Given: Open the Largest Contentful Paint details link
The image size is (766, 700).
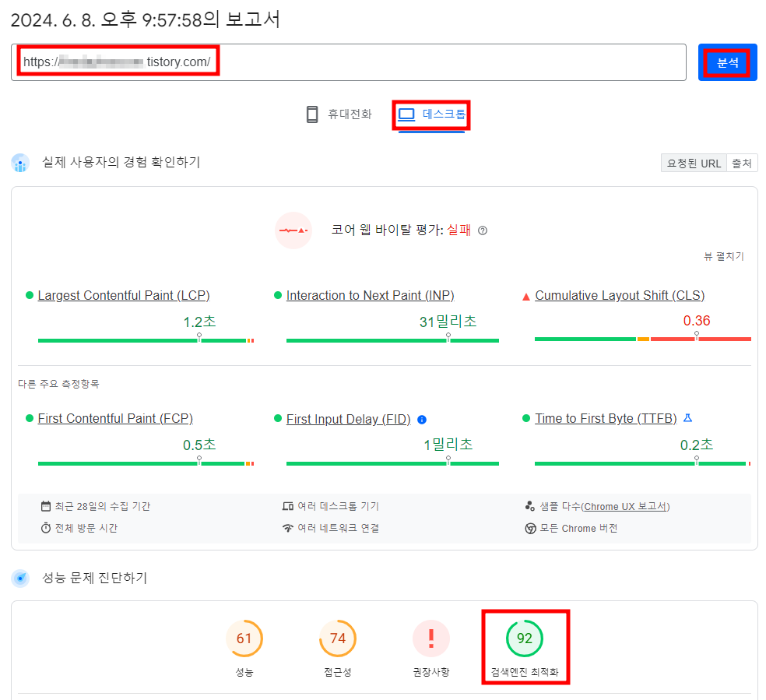Looking at the screenshot, I should [124, 295].
